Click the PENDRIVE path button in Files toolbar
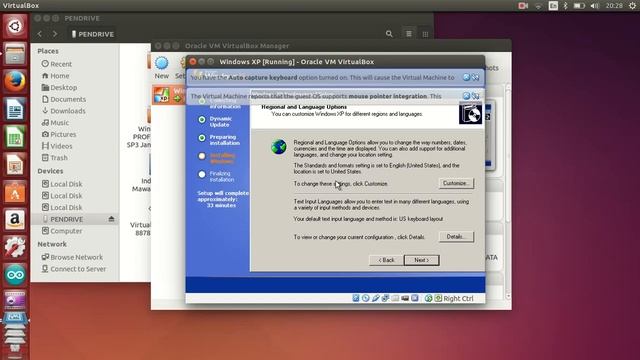This screenshot has width=640, height=360. click(93, 34)
